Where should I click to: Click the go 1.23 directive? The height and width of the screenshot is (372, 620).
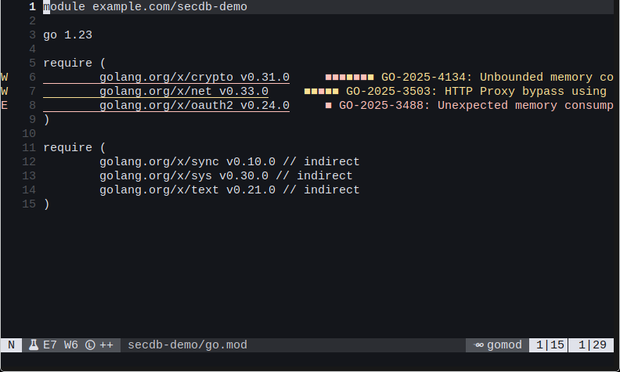click(68, 35)
